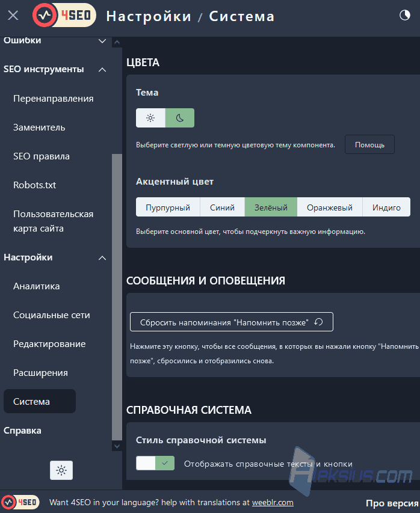Toggle dark mode contrast icon in header
This screenshot has width=420, height=513.
pyautogui.click(x=404, y=15)
